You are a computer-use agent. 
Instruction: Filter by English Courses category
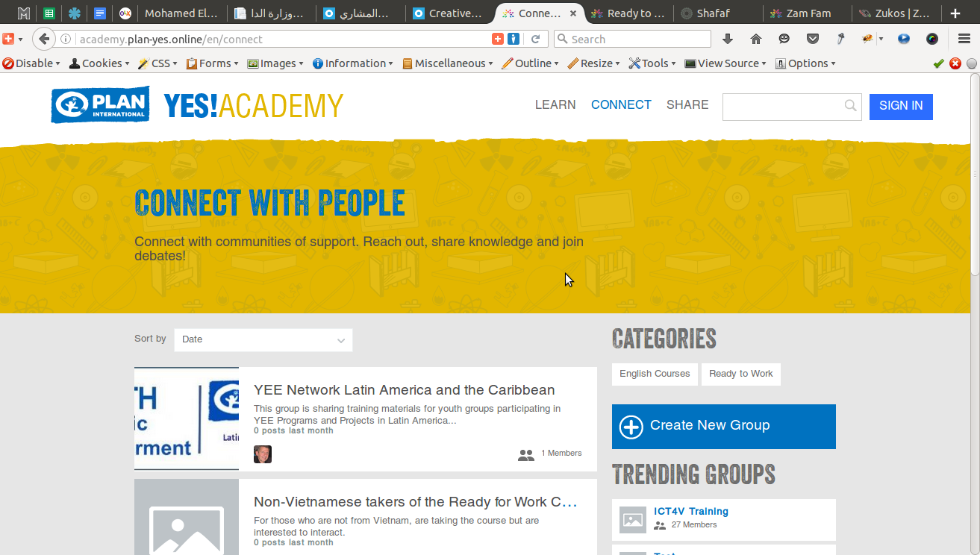[x=655, y=374]
